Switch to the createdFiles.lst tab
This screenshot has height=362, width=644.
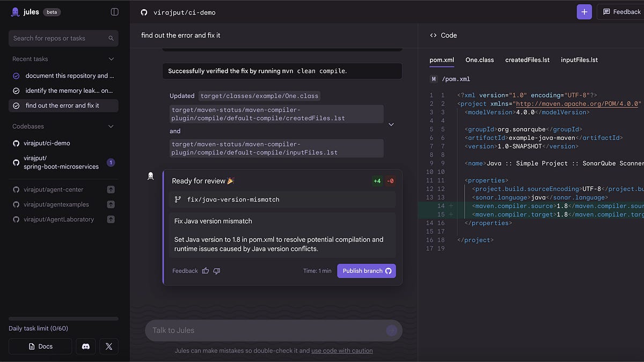[528, 60]
